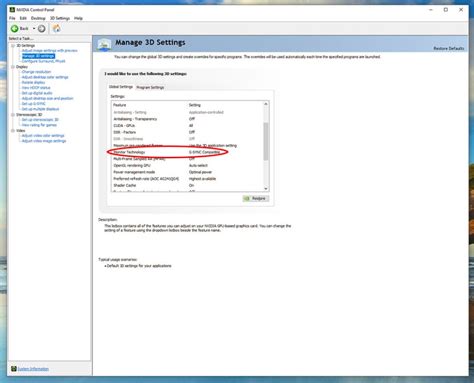Image resolution: width=474 pixels, height=383 pixels.
Task: Select the Monitor Technology setting row
Action: point(188,152)
